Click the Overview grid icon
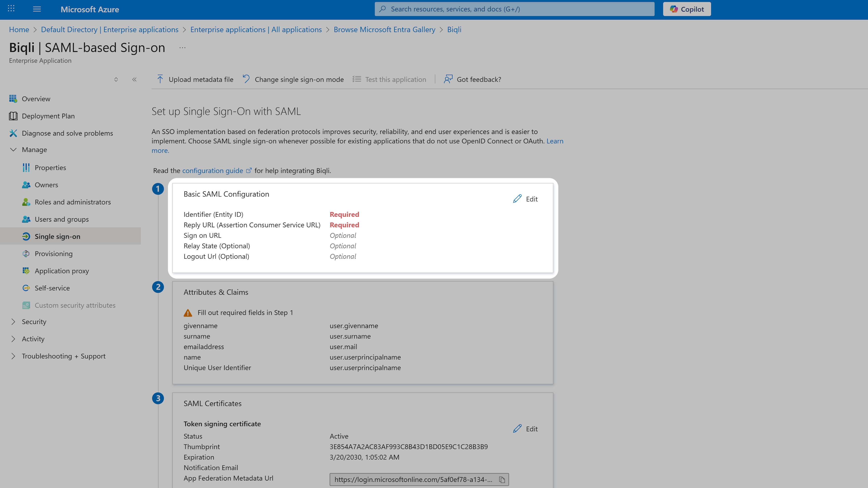 [13, 99]
